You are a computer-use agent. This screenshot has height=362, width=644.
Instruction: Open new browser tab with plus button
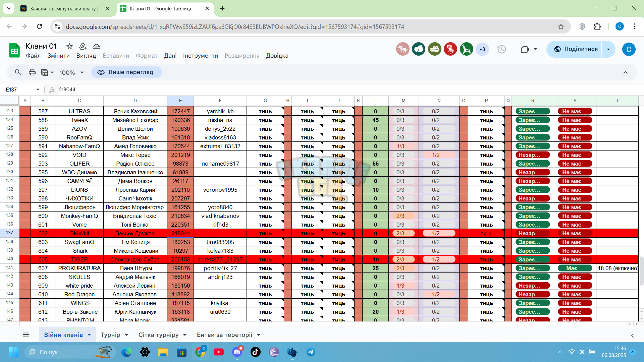pyautogui.click(x=222, y=8)
